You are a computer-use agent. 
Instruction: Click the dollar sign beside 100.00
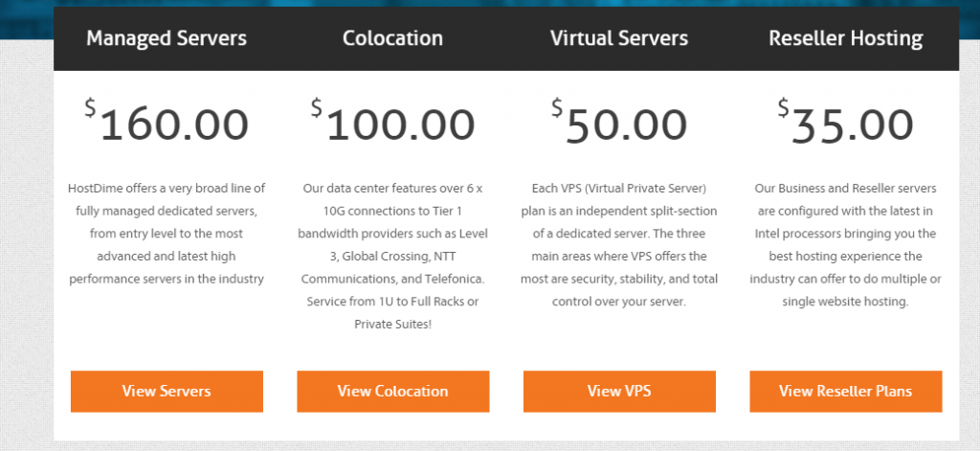click(316, 108)
